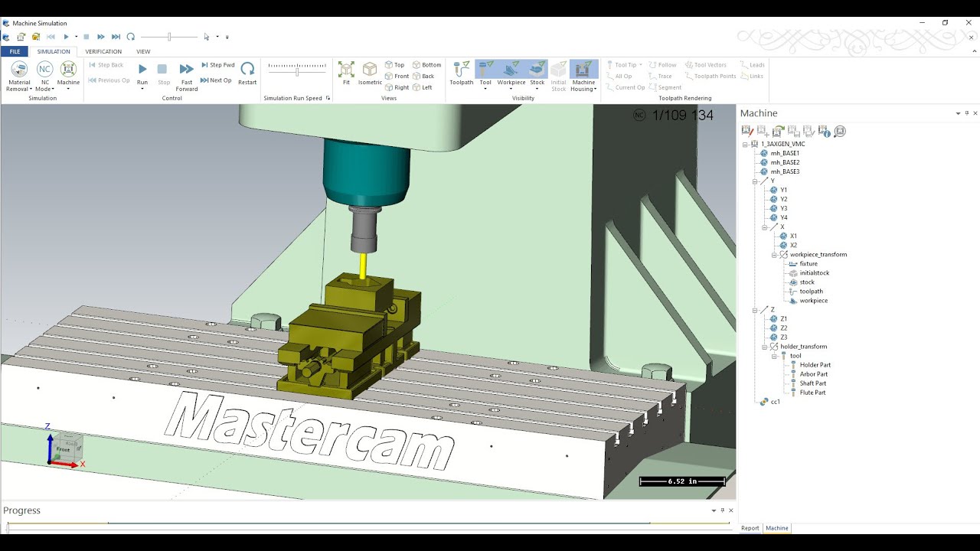Image resolution: width=980 pixels, height=551 pixels.
Task: Click the first Machine panel toolbar icon
Action: coord(747,132)
